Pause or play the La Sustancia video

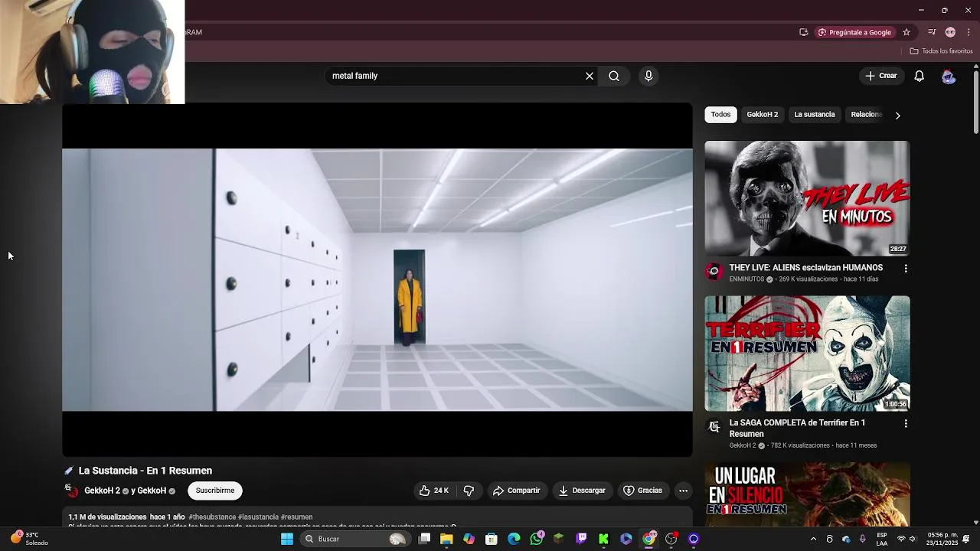point(377,280)
